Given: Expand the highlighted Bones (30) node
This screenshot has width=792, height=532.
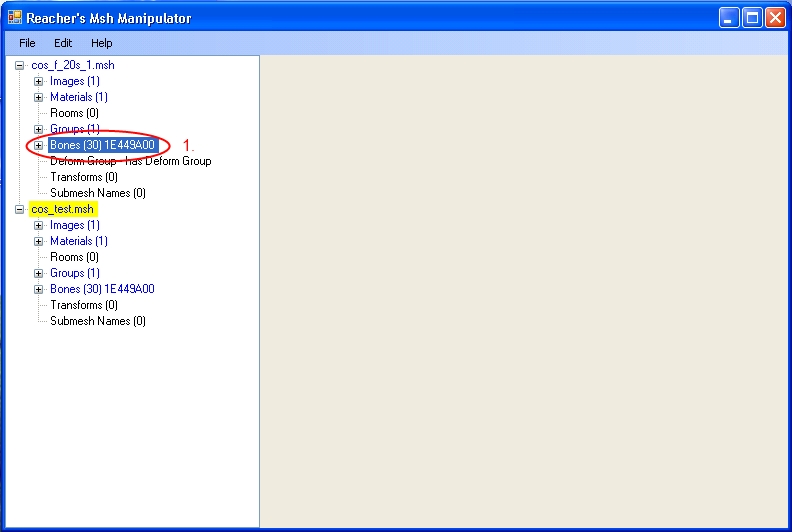Looking at the screenshot, I should pos(39,145).
